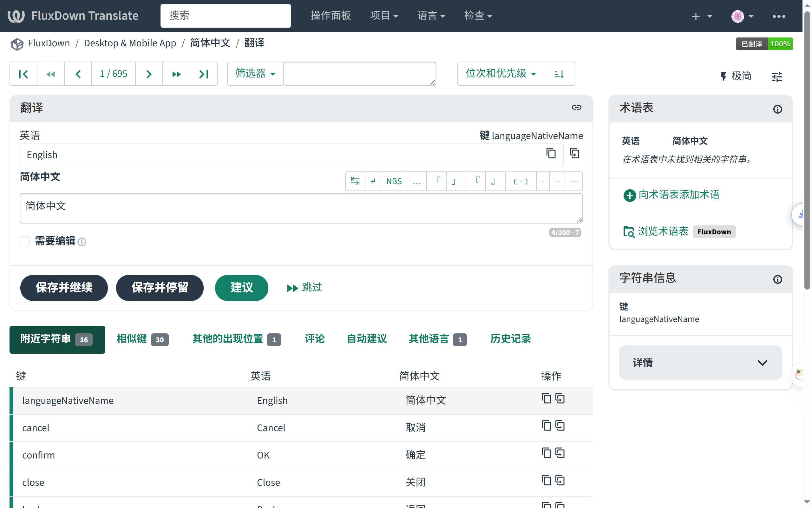The image size is (812, 508).
Task: Insert newline character button
Action: pos(373,181)
